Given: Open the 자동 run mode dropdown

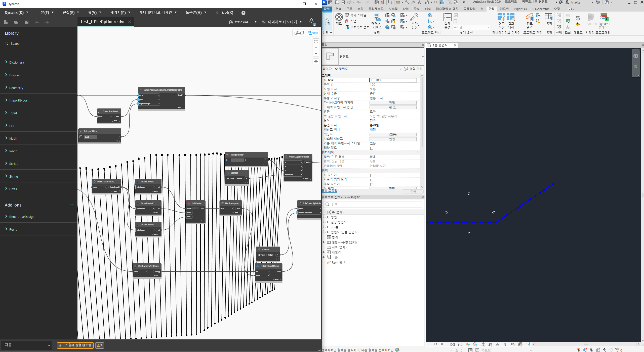Looking at the screenshot, I should (27, 345).
